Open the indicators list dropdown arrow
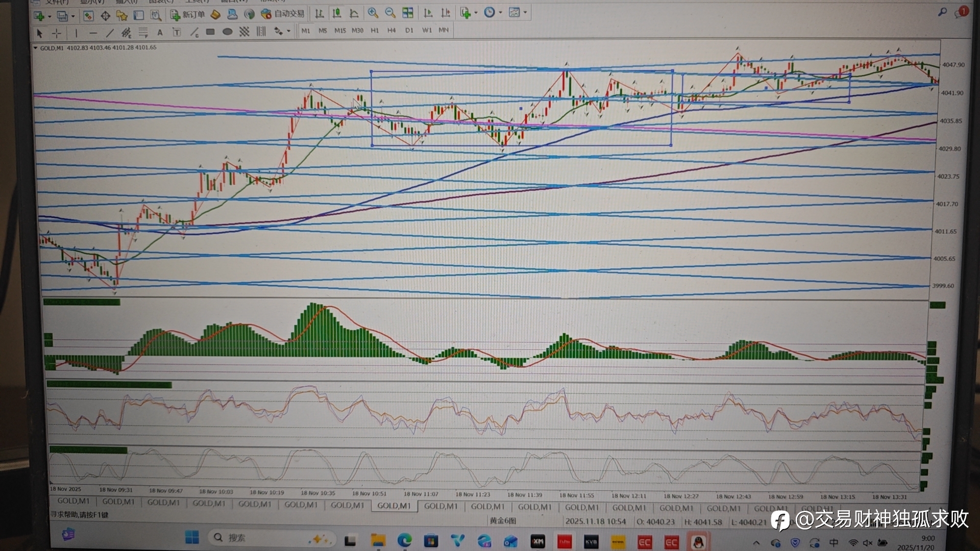The height and width of the screenshot is (551, 980). point(476,13)
